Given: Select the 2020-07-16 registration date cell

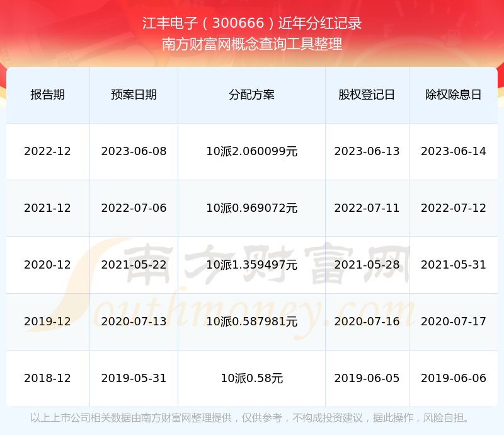Looking at the screenshot, I should pos(367,321).
